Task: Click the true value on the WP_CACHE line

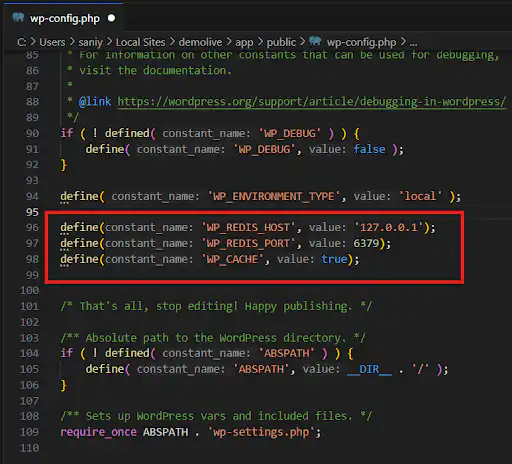Action: 334,259
